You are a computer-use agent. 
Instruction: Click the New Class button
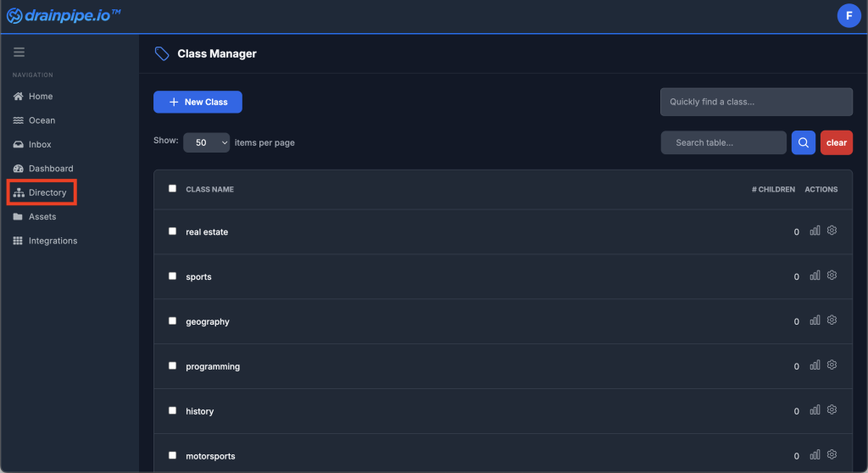[x=198, y=102]
